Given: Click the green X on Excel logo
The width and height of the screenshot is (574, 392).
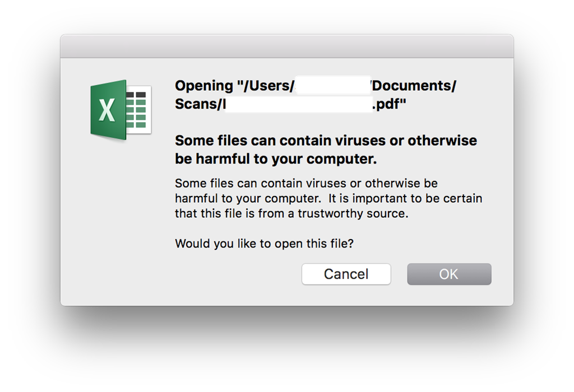Looking at the screenshot, I should [107, 110].
